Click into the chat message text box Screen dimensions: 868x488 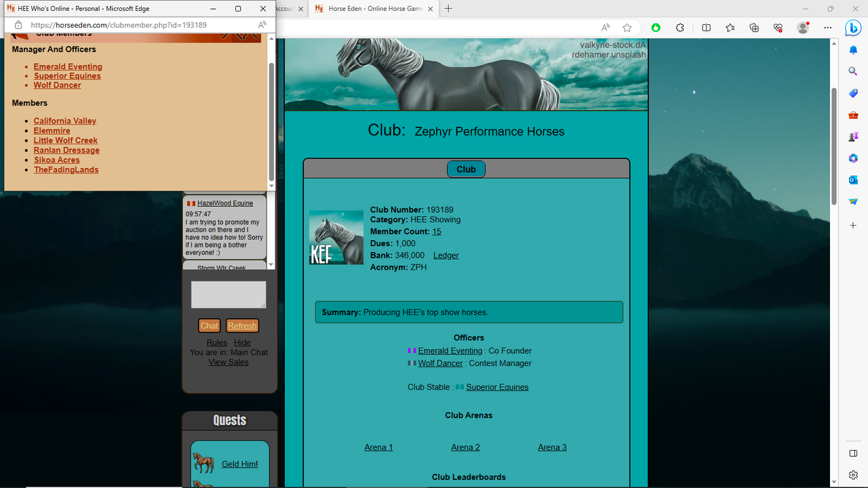click(x=229, y=295)
